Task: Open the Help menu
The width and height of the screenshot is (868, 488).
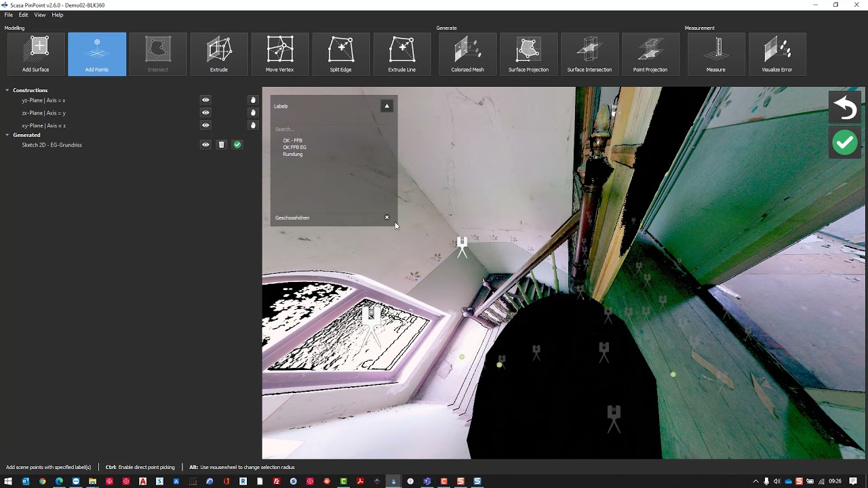Action: pos(58,15)
